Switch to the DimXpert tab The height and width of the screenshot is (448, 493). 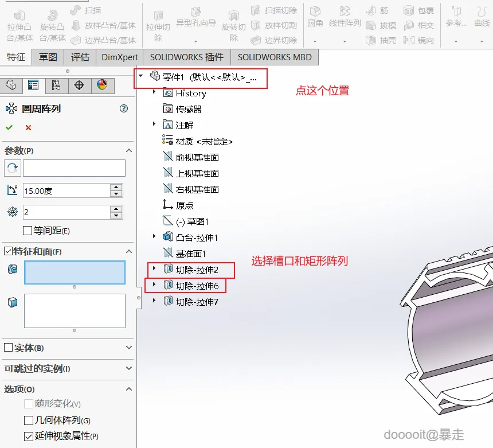click(x=119, y=57)
